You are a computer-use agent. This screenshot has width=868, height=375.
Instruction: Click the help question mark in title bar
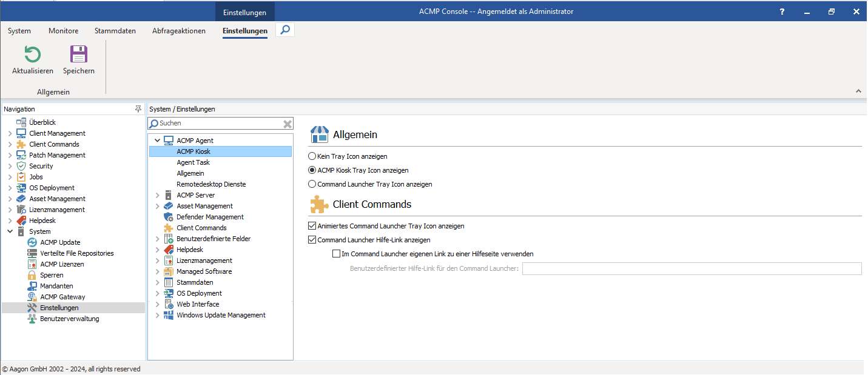click(x=781, y=11)
